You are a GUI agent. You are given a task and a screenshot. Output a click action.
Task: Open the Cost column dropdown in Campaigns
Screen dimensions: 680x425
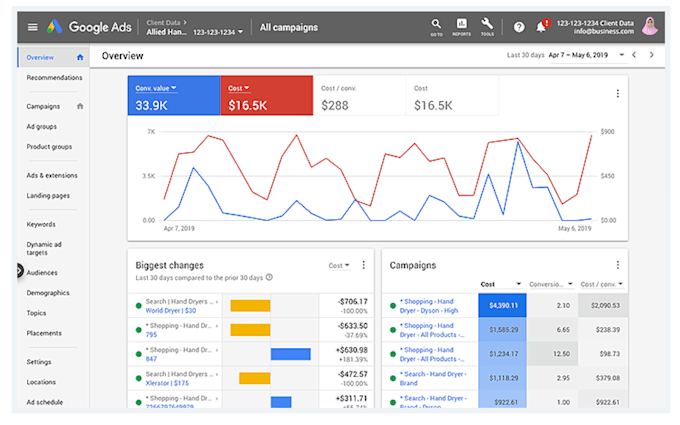click(500, 284)
